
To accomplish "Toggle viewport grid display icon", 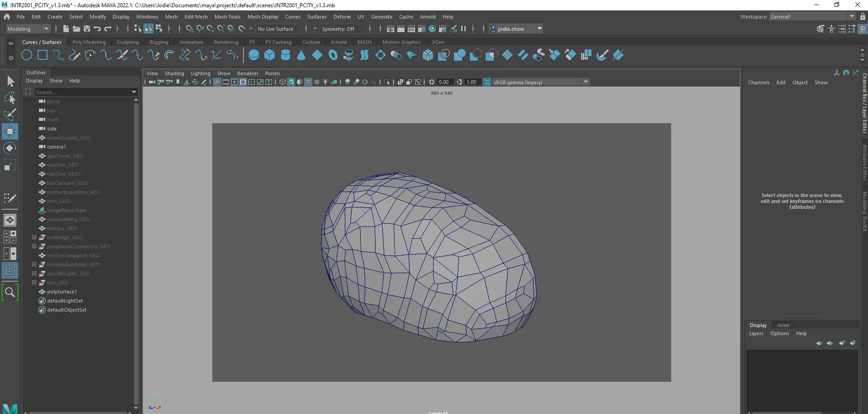I will point(217,82).
